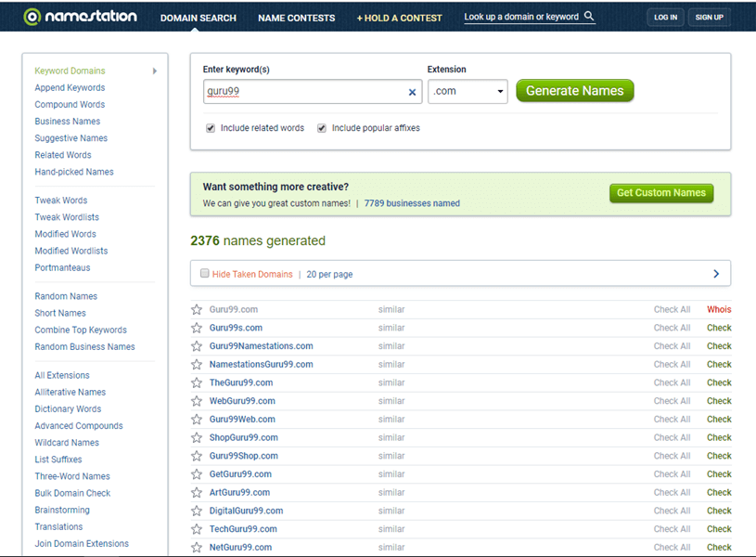The width and height of the screenshot is (756, 557).
Task: Open the Name Contests menu
Action: tap(296, 18)
